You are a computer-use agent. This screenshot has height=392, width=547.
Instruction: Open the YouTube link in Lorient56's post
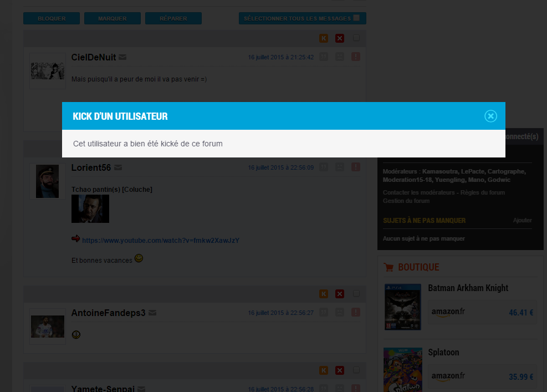point(160,241)
